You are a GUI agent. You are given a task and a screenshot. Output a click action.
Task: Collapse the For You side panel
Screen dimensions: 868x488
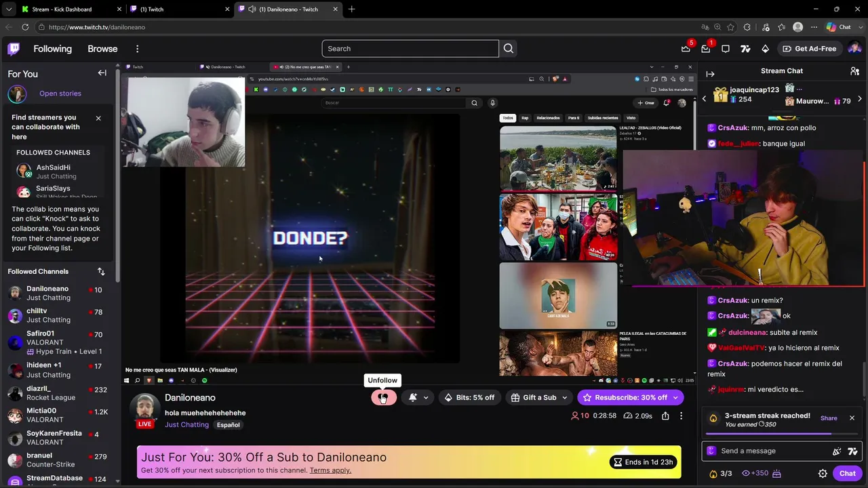(102, 73)
